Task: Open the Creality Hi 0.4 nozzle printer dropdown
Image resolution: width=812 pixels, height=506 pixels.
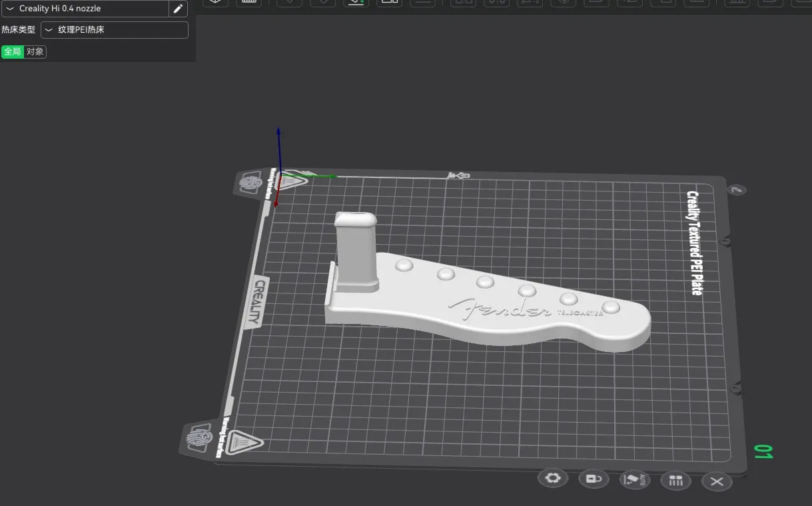Action: [85, 9]
